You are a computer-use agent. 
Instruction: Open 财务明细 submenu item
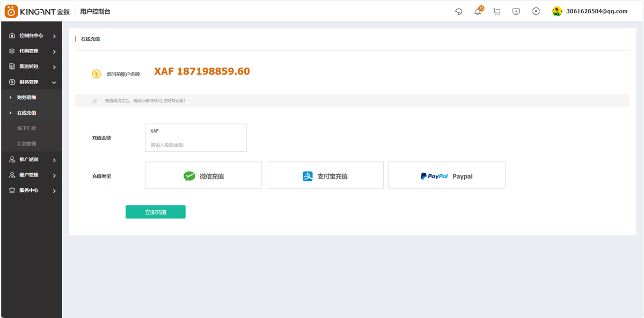click(27, 98)
